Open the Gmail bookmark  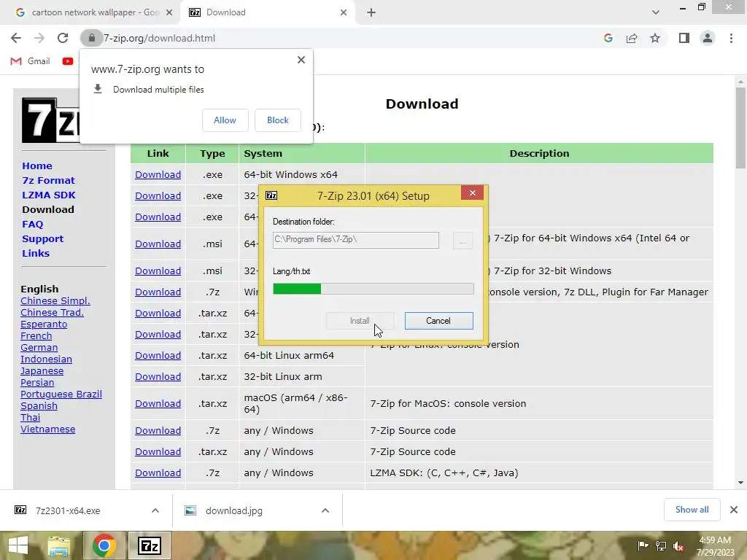coord(30,61)
